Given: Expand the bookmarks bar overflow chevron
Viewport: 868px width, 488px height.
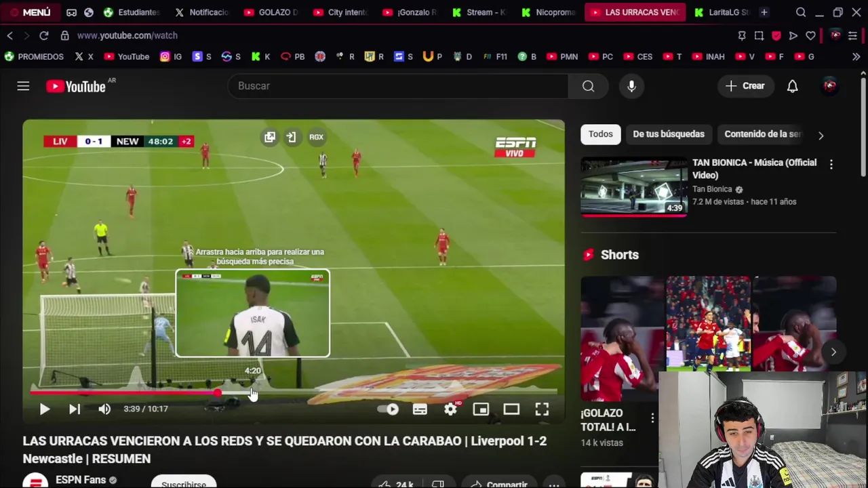Looking at the screenshot, I should tap(856, 57).
